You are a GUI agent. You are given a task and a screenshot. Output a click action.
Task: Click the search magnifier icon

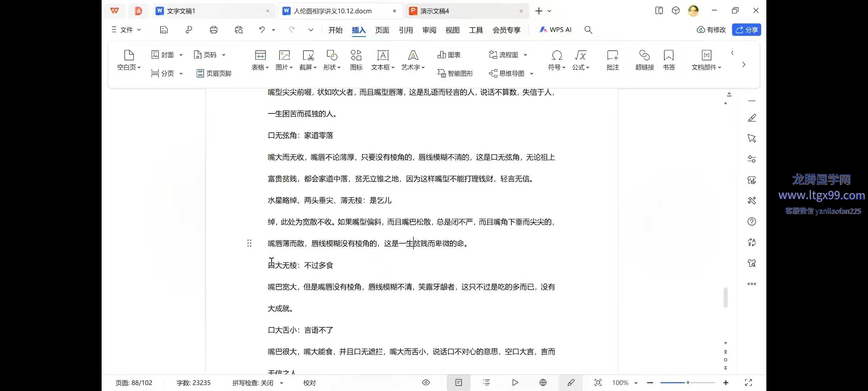click(x=588, y=30)
